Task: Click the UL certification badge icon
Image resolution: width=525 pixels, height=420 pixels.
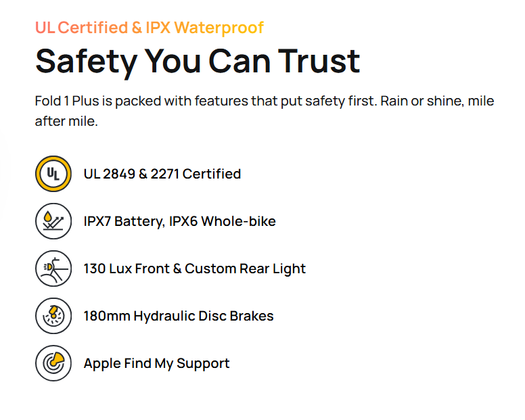Action: coord(53,174)
